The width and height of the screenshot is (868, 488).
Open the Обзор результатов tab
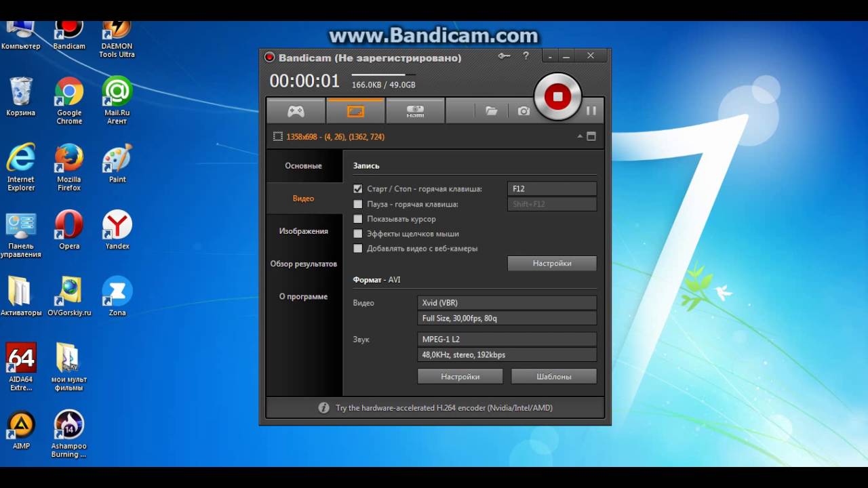coord(304,264)
